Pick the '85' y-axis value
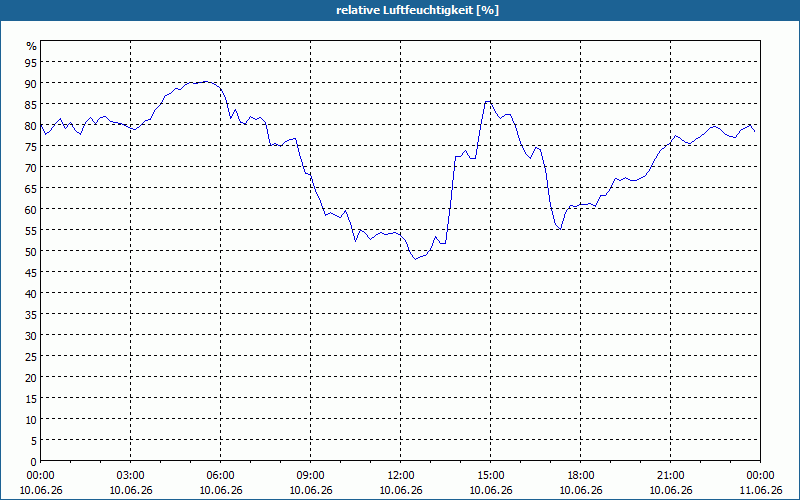The width and height of the screenshot is (800, 500). click(31, 105)
